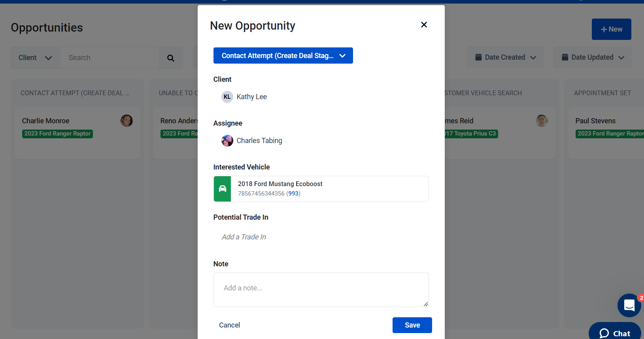Focus the Add a note text area
This screenshot has height=339, width=644.
(x=321, y=290)
